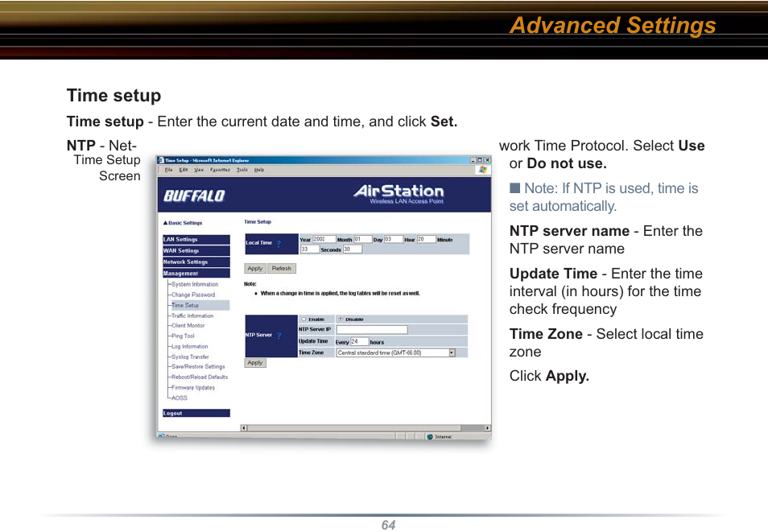
Task: Open Network Settings section
Action: [x=196, y=262]
